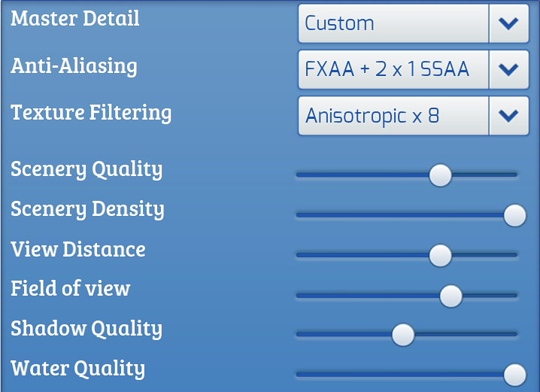
Task: Click the Custom field in Master Detail
Action: tap(393, 23)
